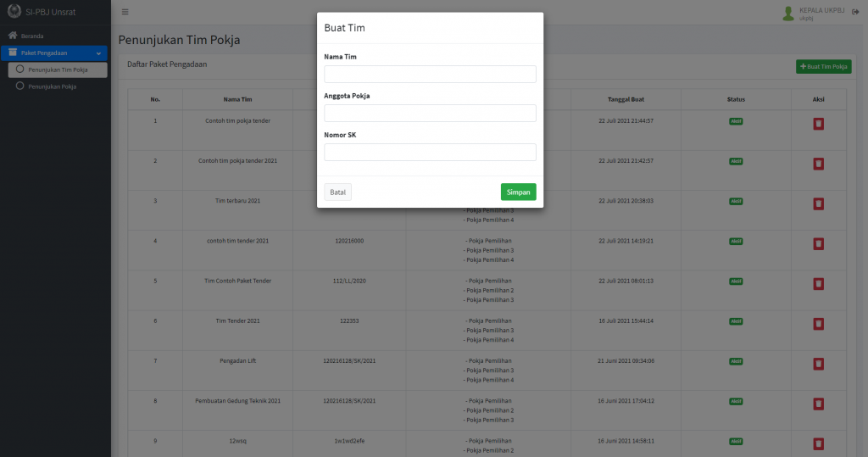Image resolution: width=868 pixels, height=457 pixels.
Task: Open the Anggota Pokja selection field
Action: tap(430, 113)
